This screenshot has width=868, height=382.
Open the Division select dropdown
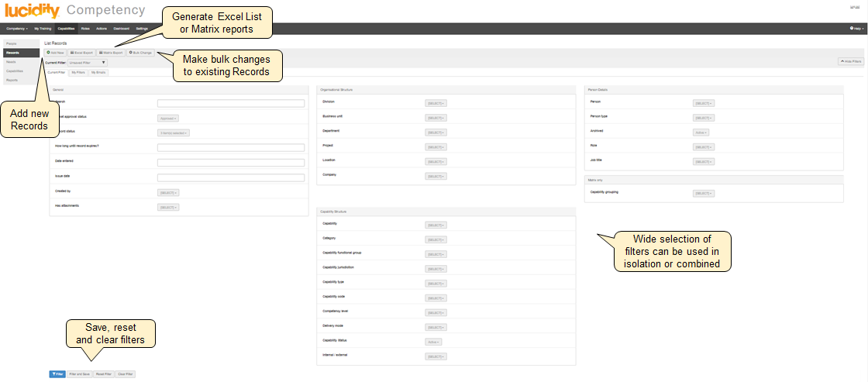coord(436,103)
